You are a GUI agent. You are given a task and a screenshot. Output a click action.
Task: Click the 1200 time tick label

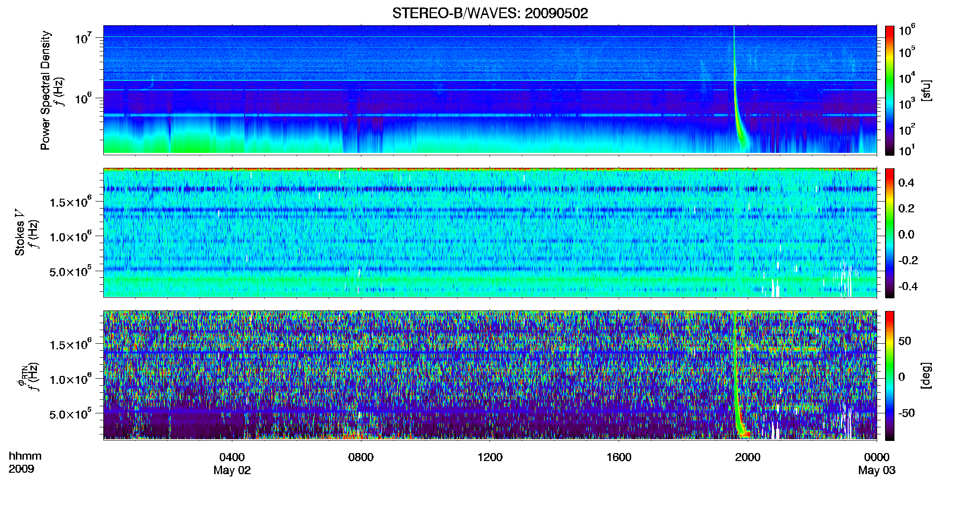[x=490, y=457]
